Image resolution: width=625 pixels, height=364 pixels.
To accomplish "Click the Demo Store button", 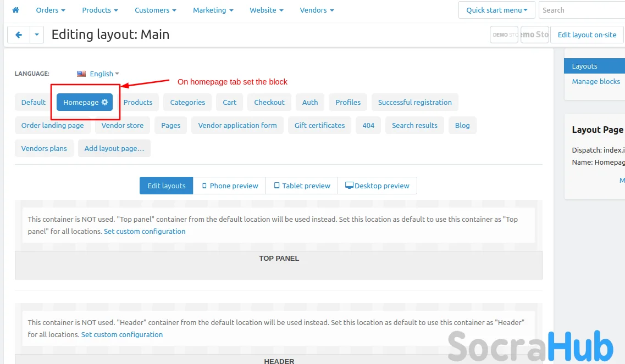I will point(535,35).
